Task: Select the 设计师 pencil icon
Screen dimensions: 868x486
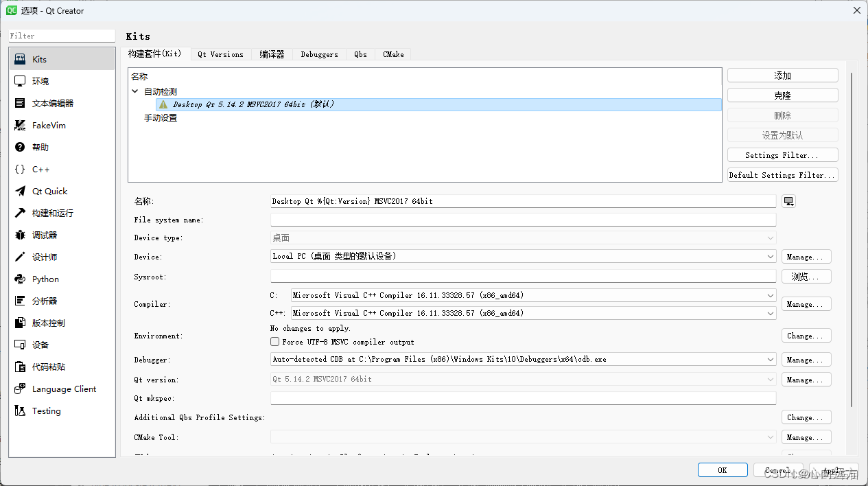Action: click(20, 257)
